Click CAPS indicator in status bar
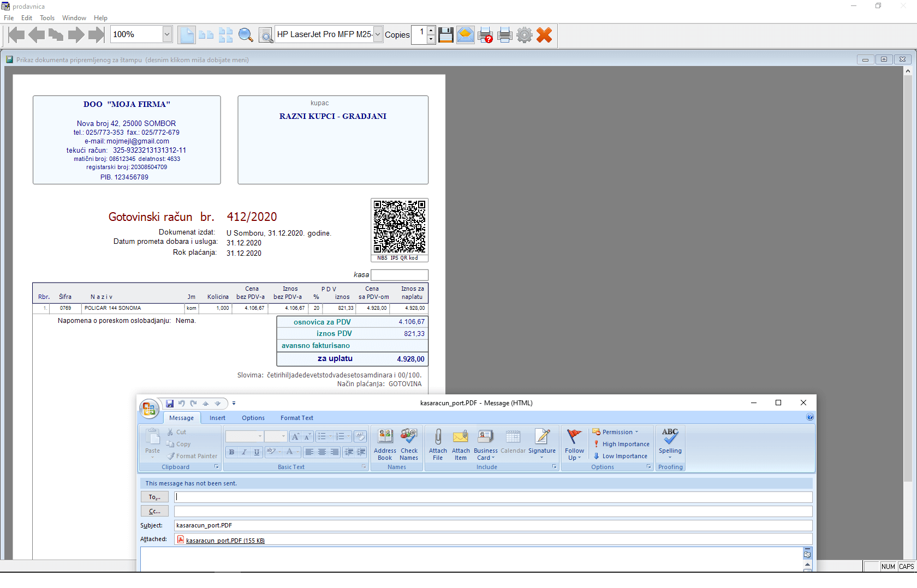 point(907,567)
